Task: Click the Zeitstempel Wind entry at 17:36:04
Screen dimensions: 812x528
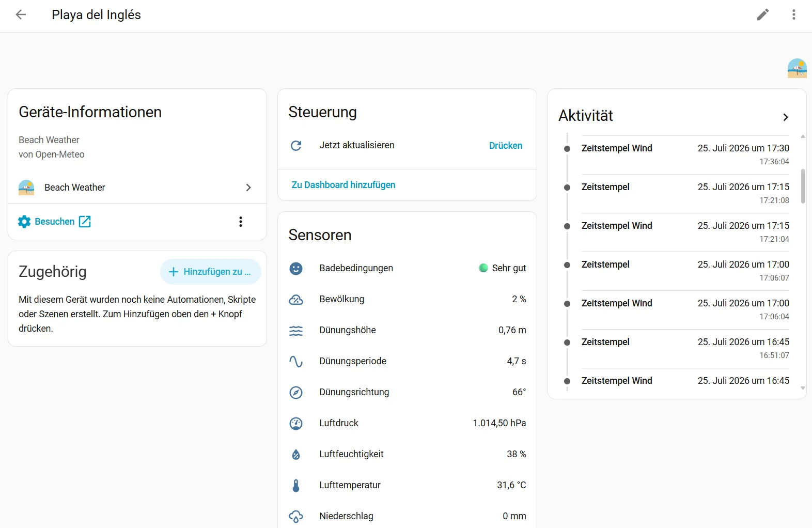Action: click(685, 155)
